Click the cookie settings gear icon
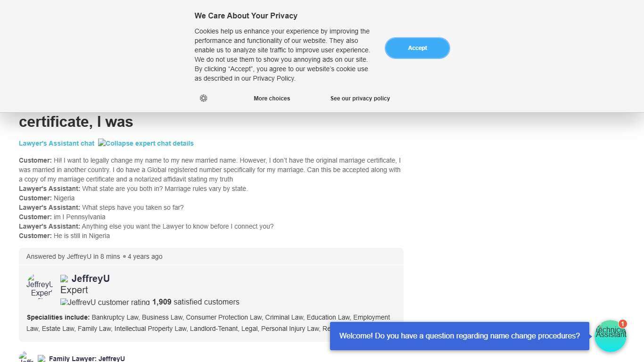 coord(204,98)
